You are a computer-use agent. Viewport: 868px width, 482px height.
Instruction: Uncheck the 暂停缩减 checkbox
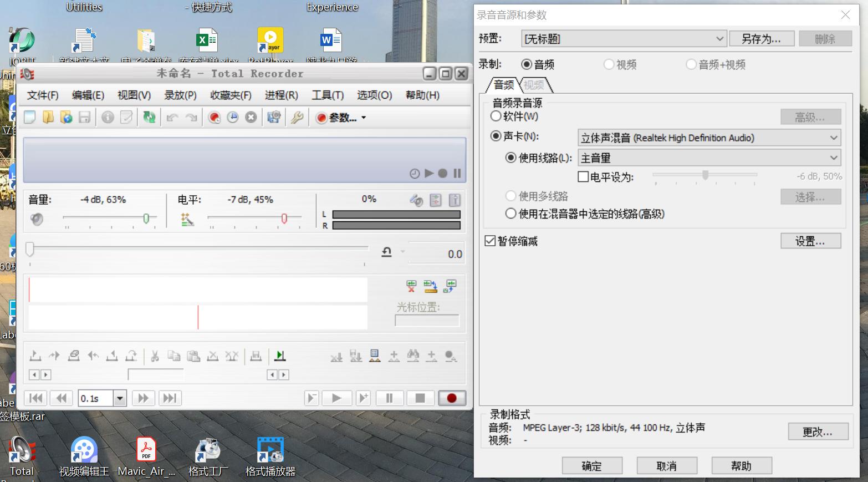tap(490, 240)
